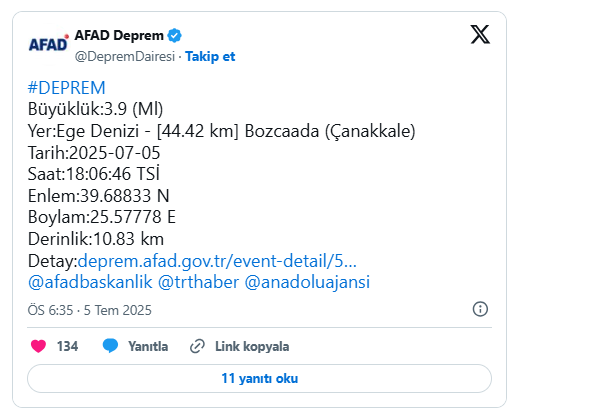Click the reply speech bubble icon

[110, 346]
